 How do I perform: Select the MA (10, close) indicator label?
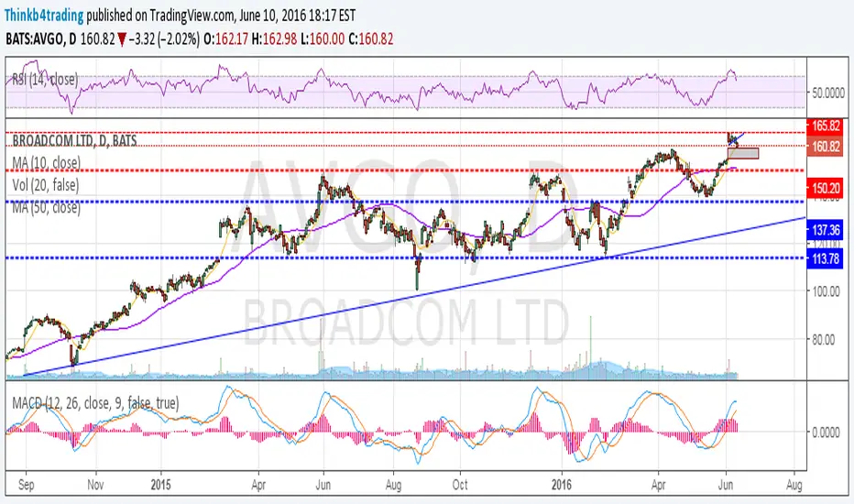click(x=47, y=163)
